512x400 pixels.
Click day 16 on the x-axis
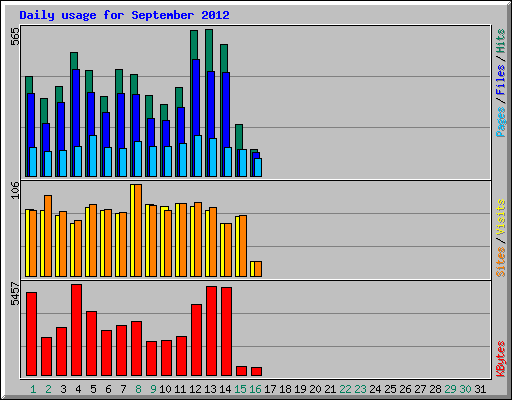click(255, 389)
